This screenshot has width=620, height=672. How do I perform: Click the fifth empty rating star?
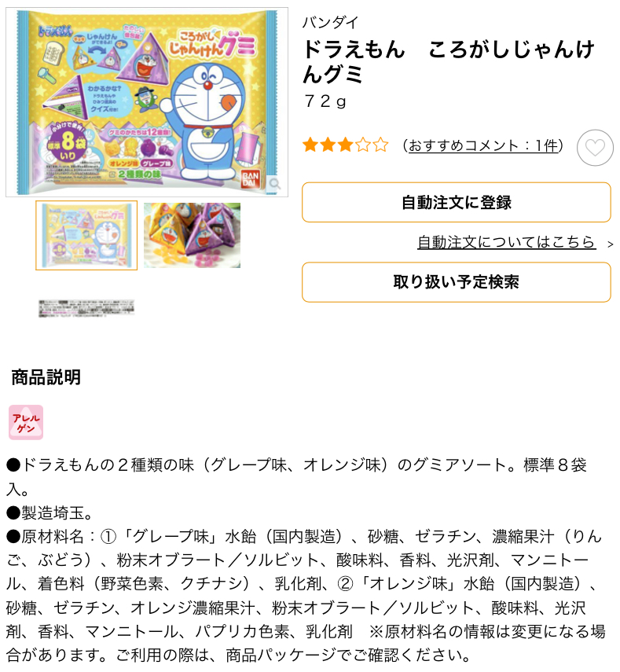click(x=380, y=145)
